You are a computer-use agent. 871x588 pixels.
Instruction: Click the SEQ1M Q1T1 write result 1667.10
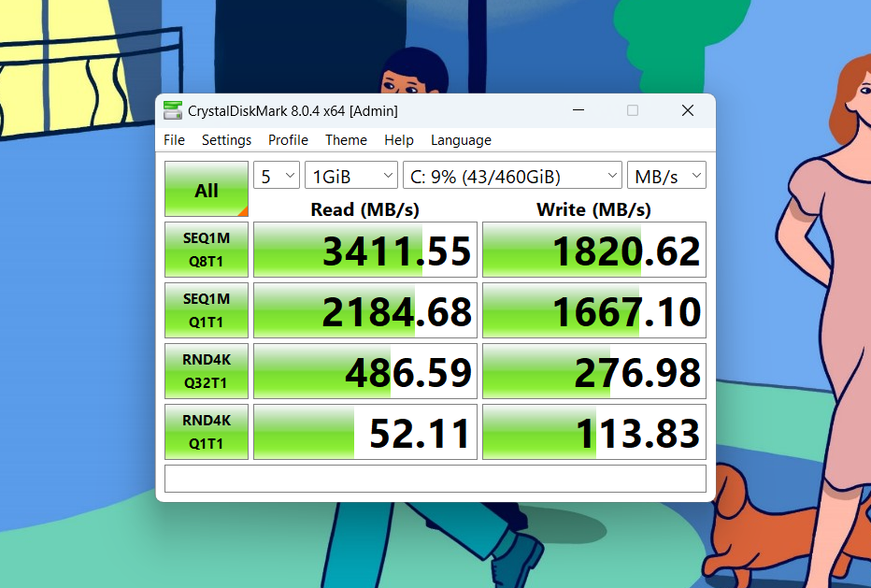(x=593, y=310)
